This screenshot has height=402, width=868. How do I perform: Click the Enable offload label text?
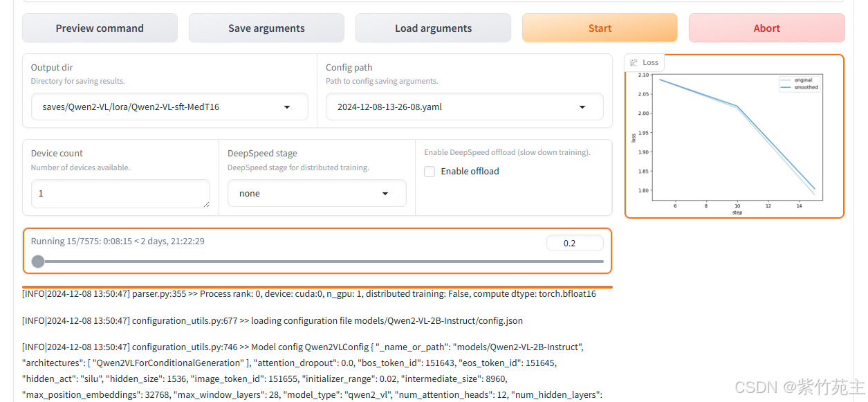pyautogui.click(x=470, y=172)
